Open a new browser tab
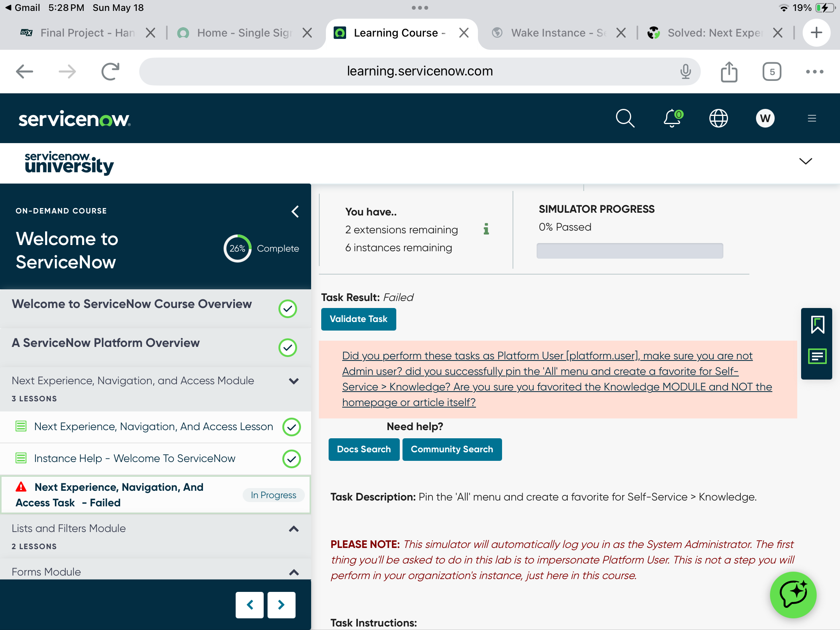The image size is (840, 630). [x=816, y=33]
